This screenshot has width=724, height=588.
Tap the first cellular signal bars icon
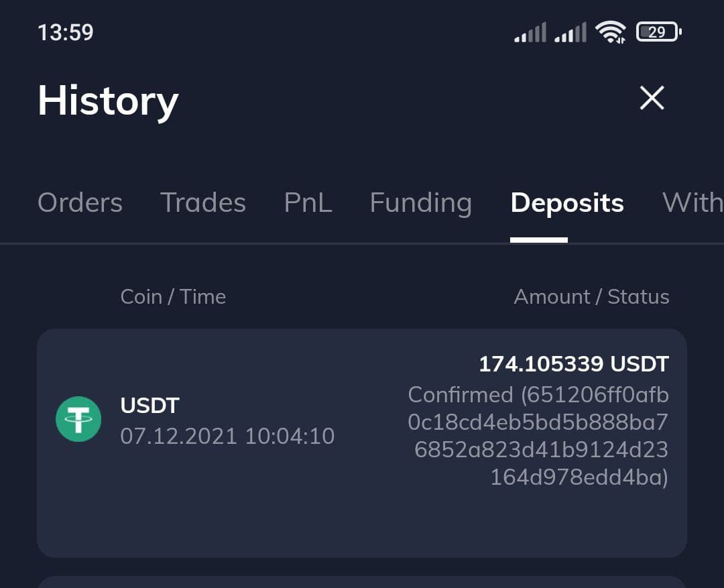click(530, 32)
